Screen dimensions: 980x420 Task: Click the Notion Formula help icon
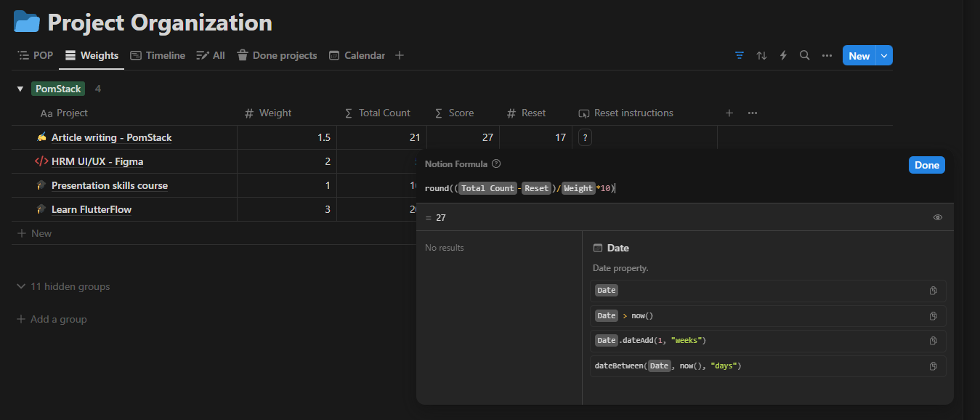pyautogui.click(x=496, y=164)
